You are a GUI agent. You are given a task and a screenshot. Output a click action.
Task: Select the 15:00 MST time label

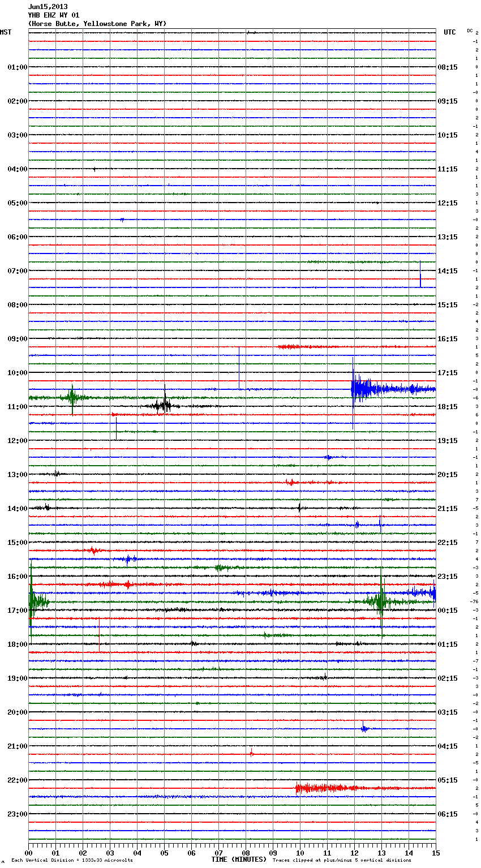tap(17, 543)
